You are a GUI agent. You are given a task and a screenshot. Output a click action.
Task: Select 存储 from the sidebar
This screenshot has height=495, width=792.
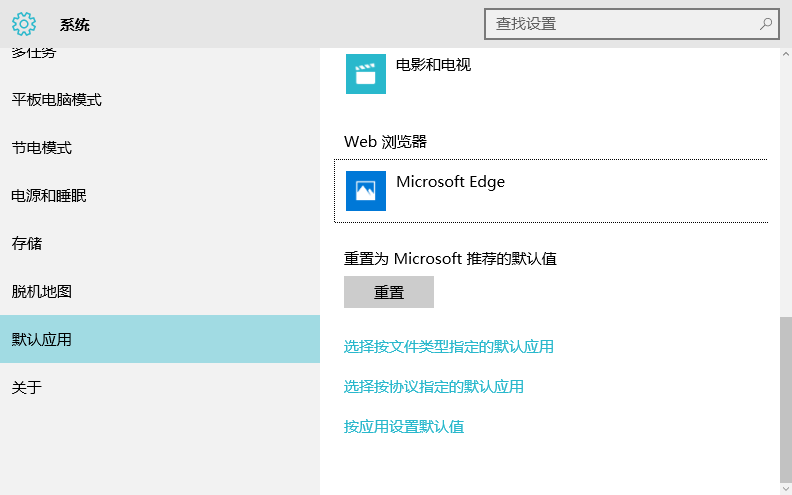[26, 244]
